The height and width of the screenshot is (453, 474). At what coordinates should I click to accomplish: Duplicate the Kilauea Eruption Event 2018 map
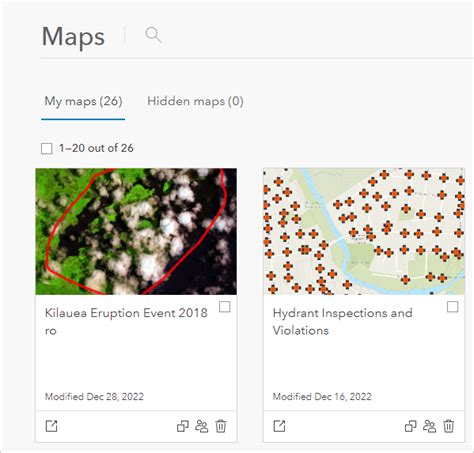click(x=183, y=426)
